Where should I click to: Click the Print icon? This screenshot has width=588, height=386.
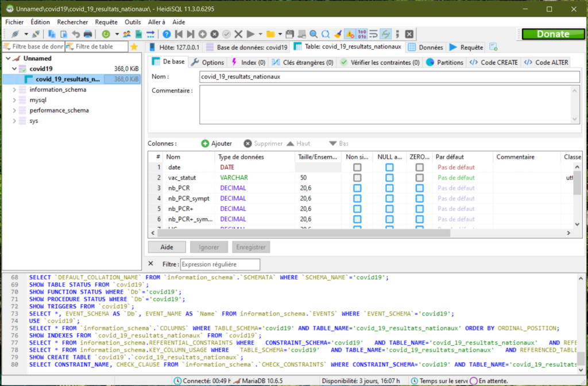coord(88,34)
